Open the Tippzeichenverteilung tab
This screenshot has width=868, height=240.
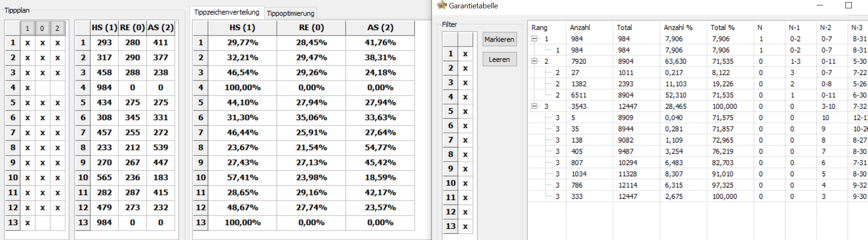227,12
